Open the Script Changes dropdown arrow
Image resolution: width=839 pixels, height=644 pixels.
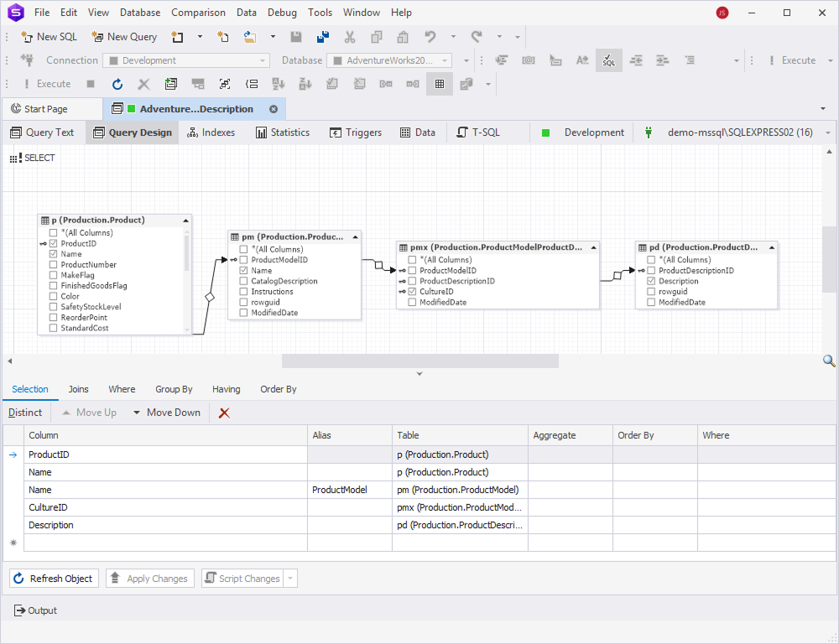[290, 579]
